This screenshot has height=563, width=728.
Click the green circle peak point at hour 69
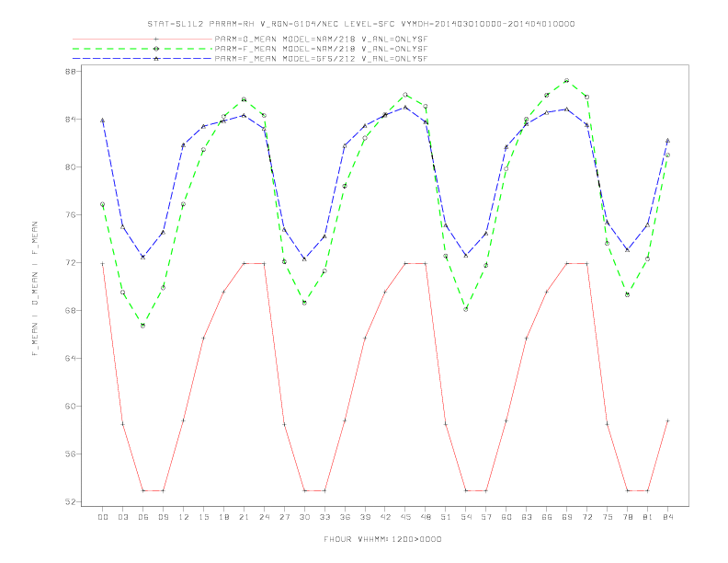click(x=567, y=80)
